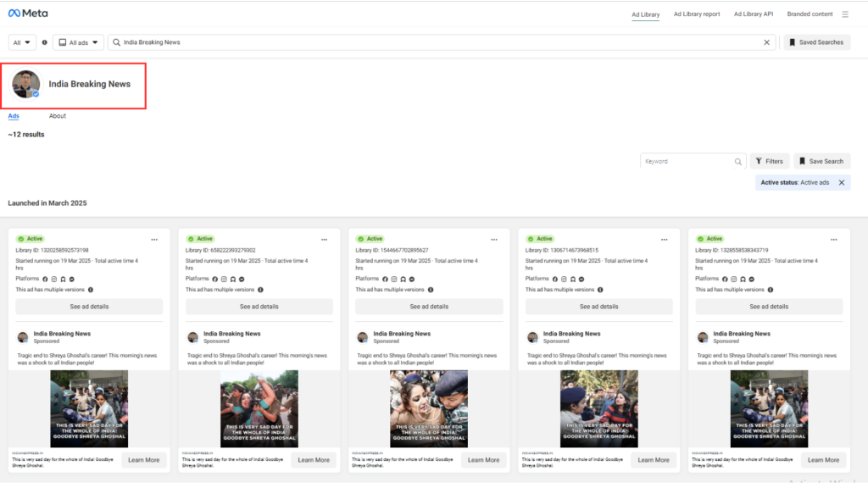
Task: Open the Ad Library API page
Action: tap(754, 14)
